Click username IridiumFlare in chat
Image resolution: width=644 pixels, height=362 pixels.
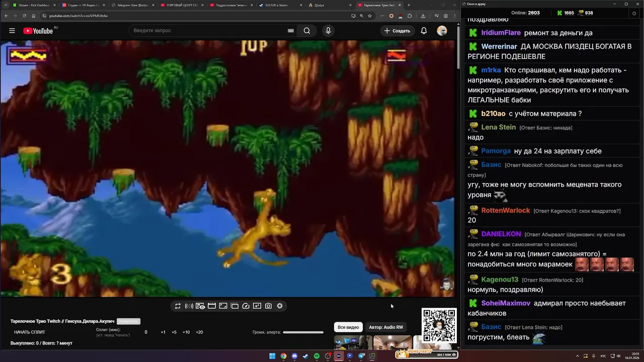click(x=501, y=33)
